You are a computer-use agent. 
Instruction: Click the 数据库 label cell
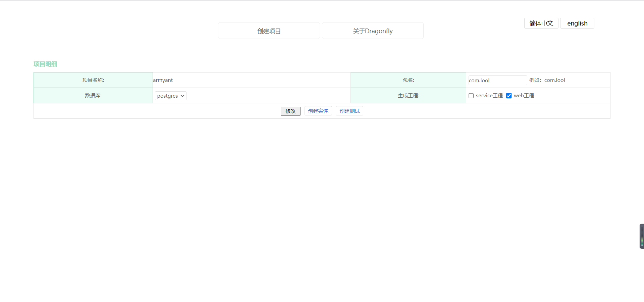pos(93,96)
